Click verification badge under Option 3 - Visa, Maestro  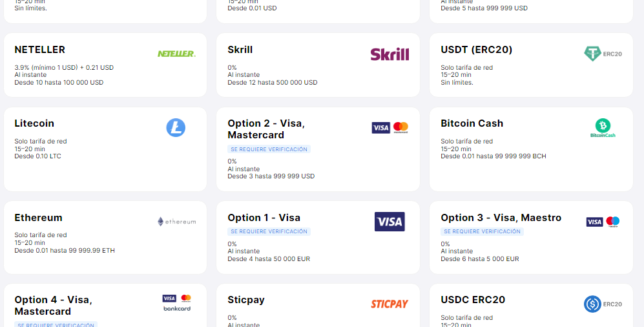pyautogui.click(x=482, y=232)
